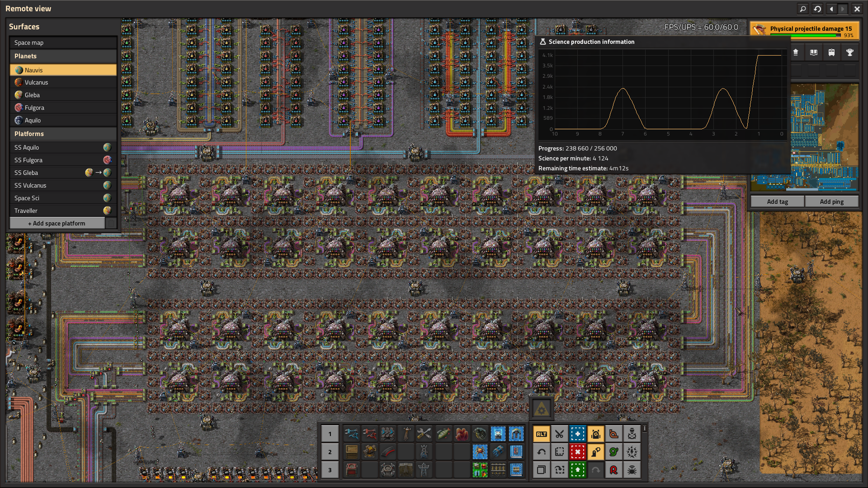Switch to quickbar page 1
The width and height of the screenshot is (868, 488).
pyautogui.click(x=330, y=434)
